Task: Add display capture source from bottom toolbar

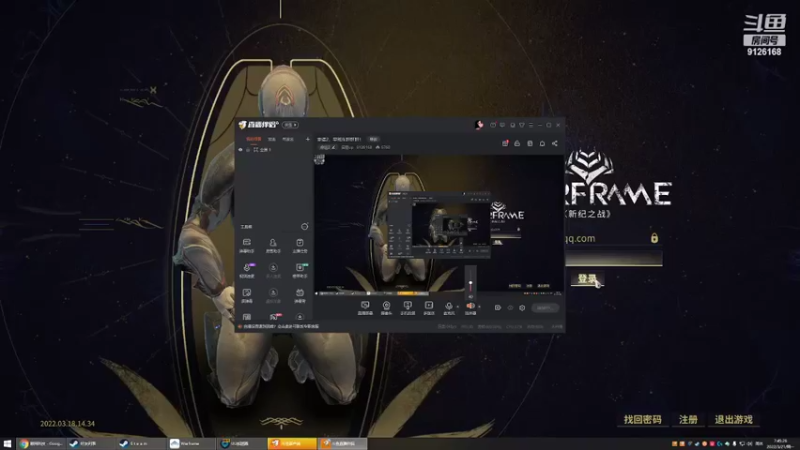Action: tap(407, 308)
